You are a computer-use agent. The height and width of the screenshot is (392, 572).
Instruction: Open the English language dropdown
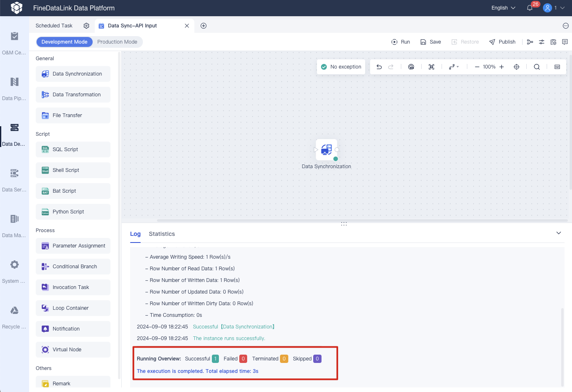(503, 8)
